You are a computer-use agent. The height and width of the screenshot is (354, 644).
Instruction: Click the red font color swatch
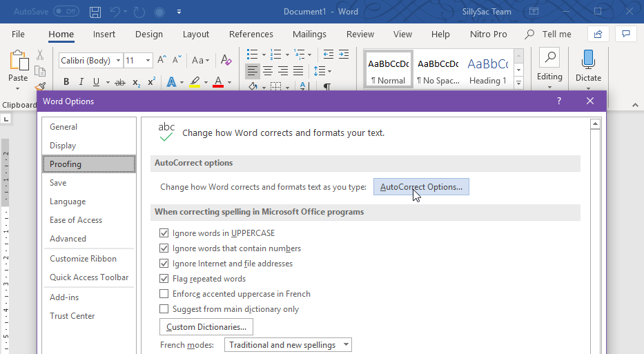click(218, 82)
